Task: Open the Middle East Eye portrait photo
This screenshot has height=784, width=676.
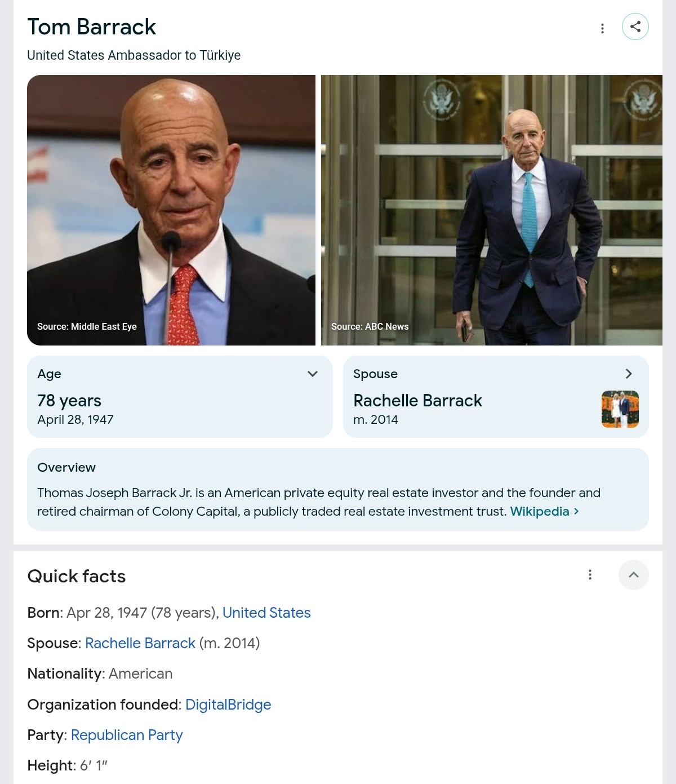Action: point(171,210)
